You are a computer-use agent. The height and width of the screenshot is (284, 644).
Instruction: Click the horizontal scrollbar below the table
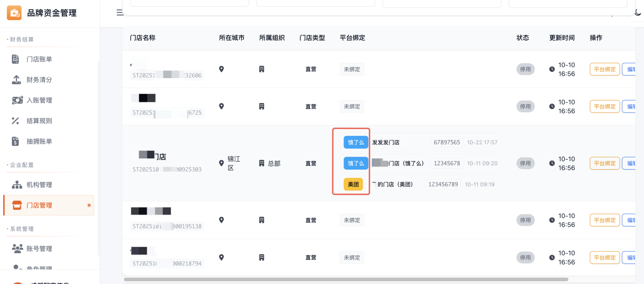(x=345, y=279)
